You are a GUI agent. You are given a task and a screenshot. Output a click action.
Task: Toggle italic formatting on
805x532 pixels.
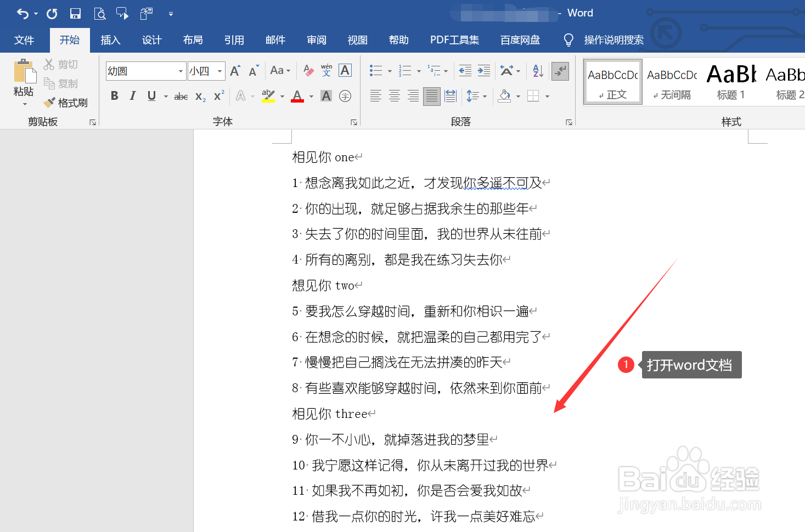pos(132,95)
